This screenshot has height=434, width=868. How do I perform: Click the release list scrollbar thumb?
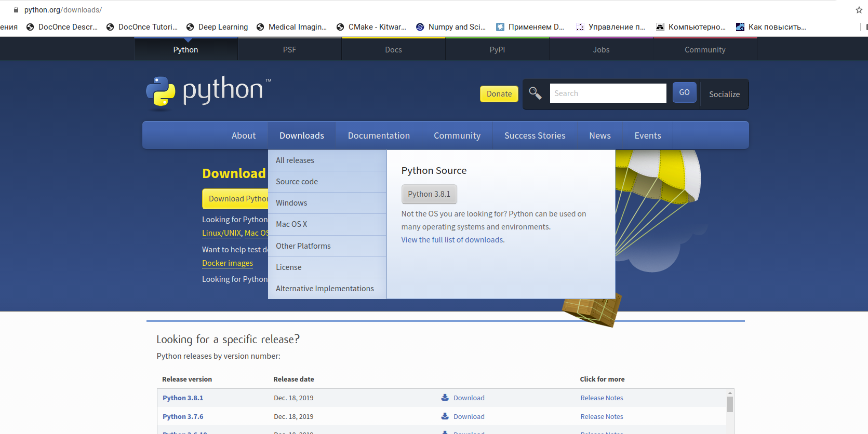pyautogui.click(x=730, y=404)
